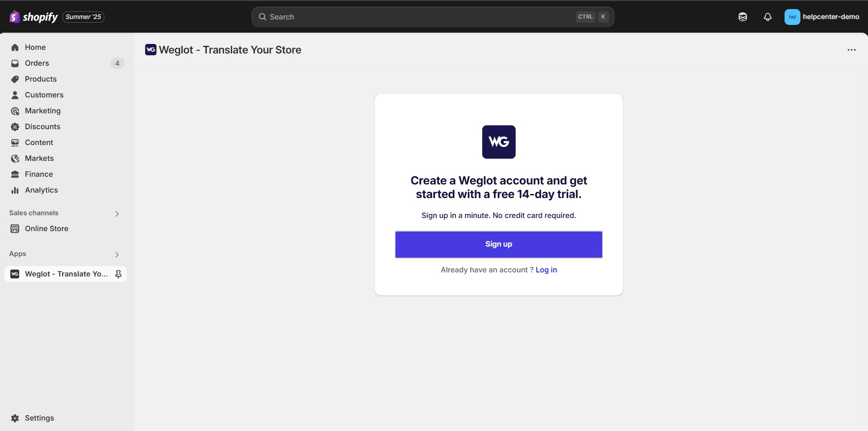
Task: Open the Analytics section
Action: pos(41,190)
